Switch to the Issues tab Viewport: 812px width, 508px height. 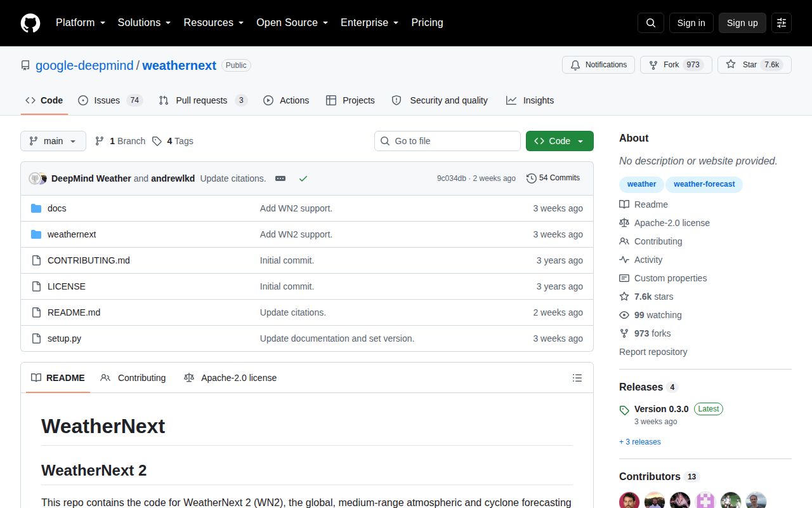click(x=110, y=100)
